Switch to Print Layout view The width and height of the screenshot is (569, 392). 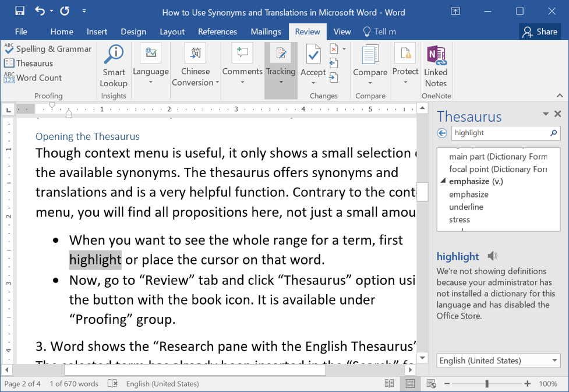411,384
